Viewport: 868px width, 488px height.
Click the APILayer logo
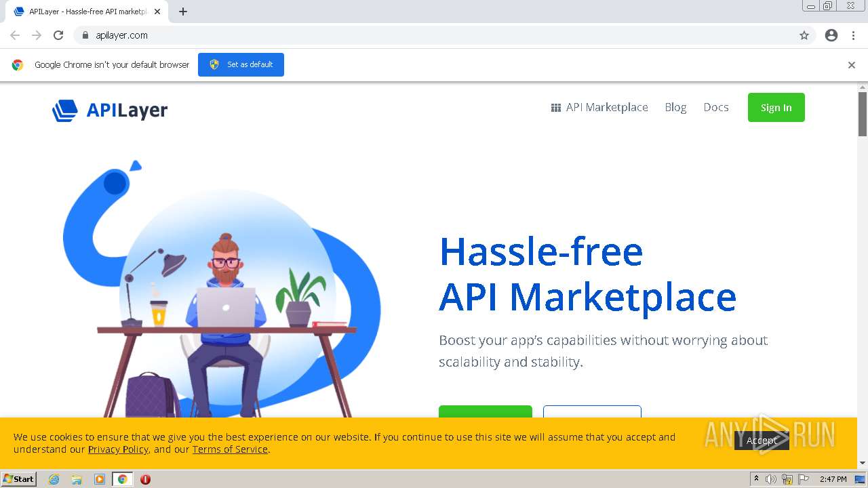(110, 110)
